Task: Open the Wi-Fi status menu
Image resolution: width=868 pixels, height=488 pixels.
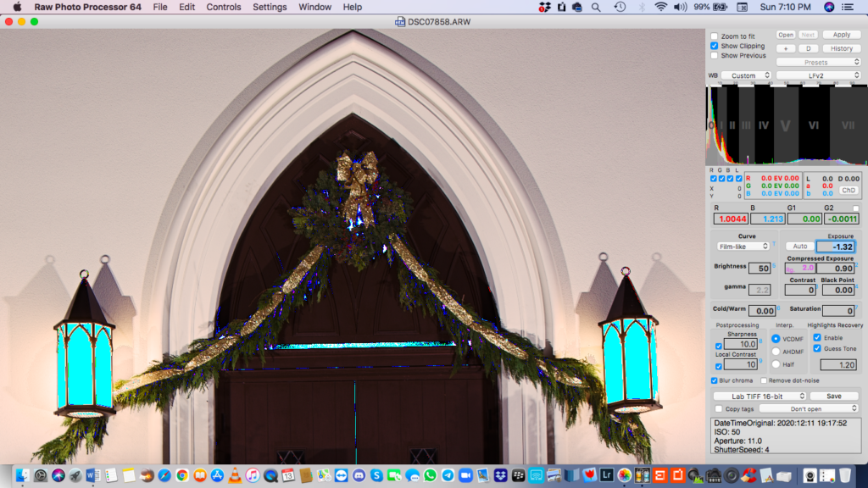Action: [660, 7]
